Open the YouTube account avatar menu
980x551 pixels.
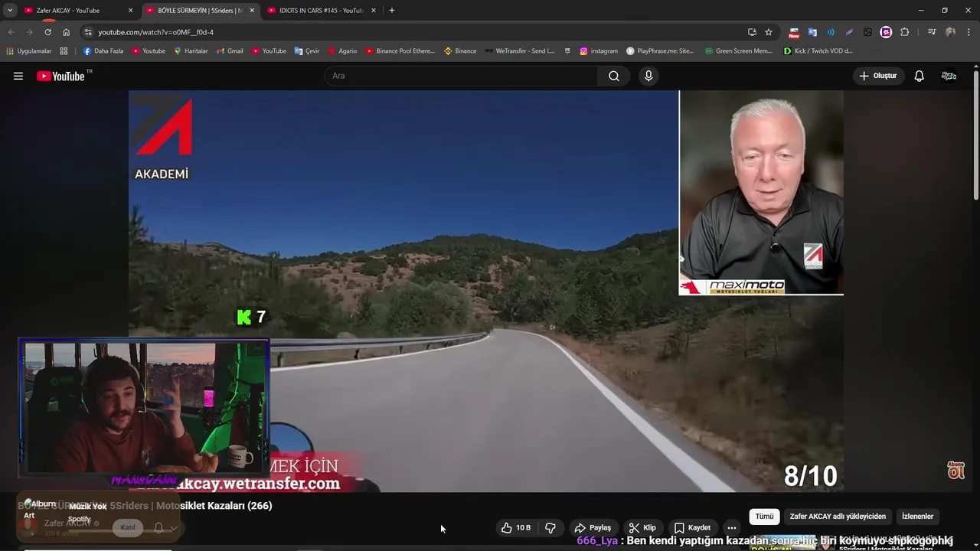tap(949, 76)
